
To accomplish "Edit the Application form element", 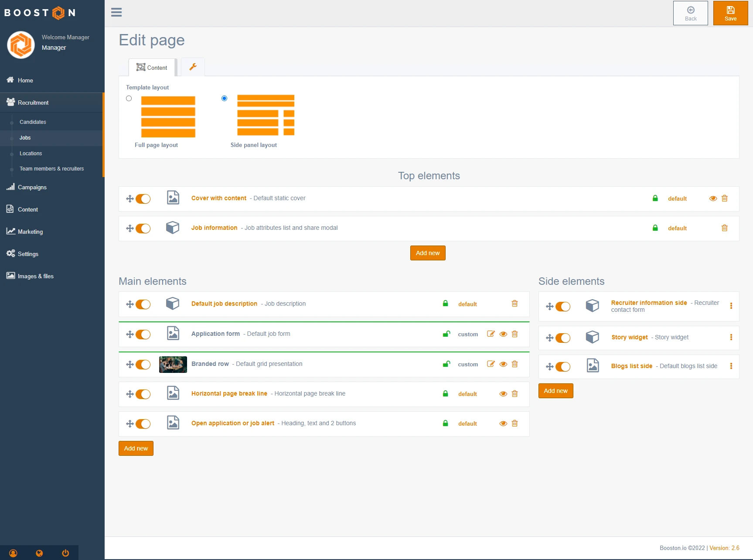I will [491, 334].
